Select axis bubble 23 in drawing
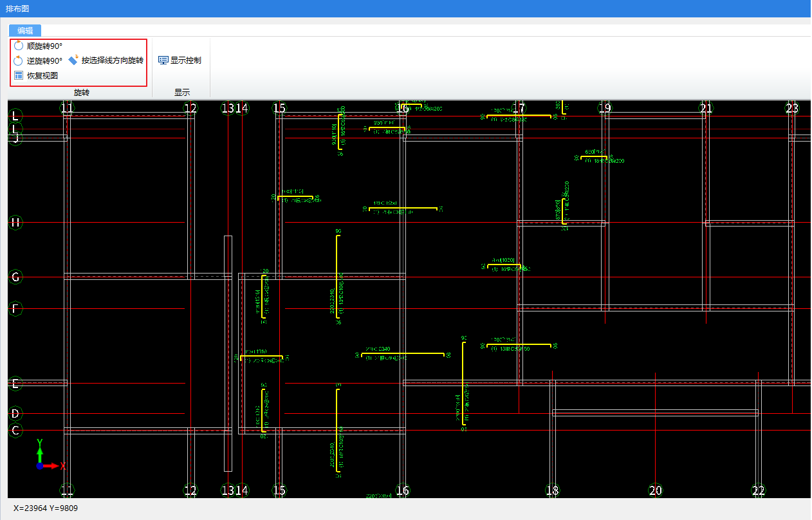 tap(791, 108)
